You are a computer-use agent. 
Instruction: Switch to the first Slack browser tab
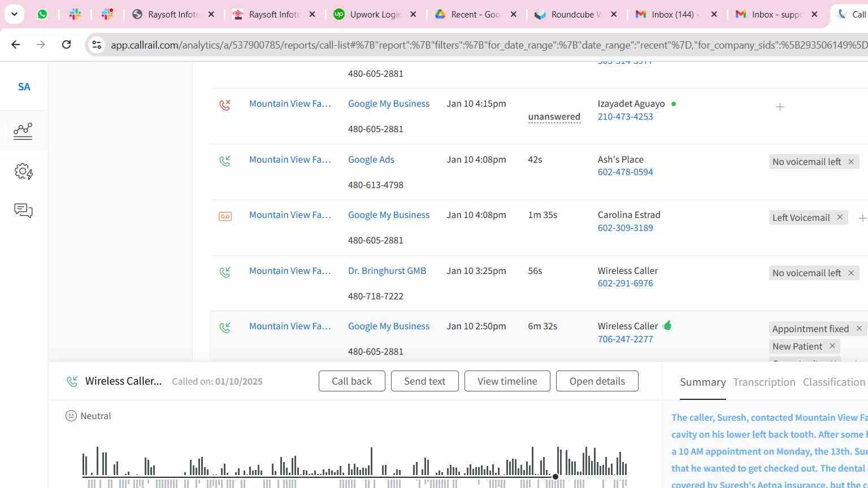pyautogui.click(x=75, y=14)
